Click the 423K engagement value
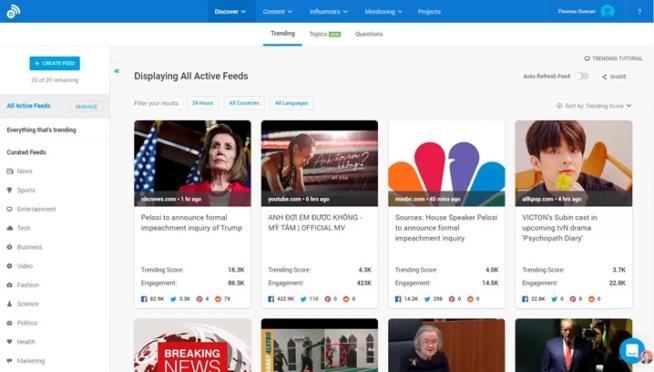This screenshot has width=654, height=372. [364, 283]
